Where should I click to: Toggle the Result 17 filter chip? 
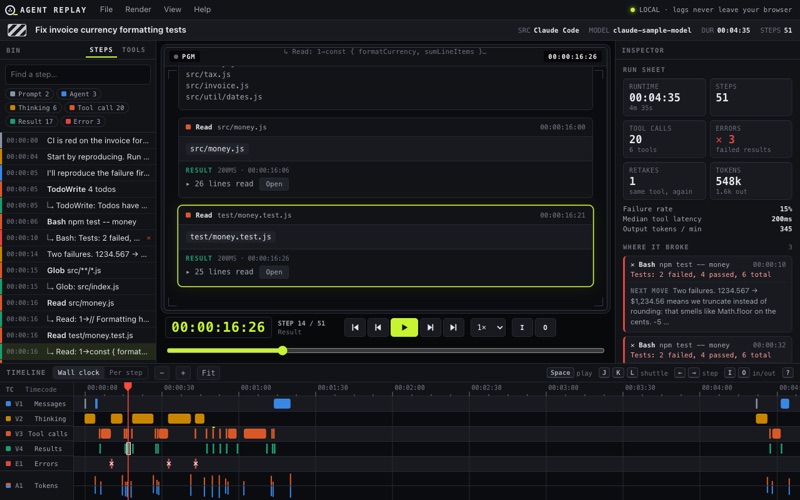coord(32,121)
